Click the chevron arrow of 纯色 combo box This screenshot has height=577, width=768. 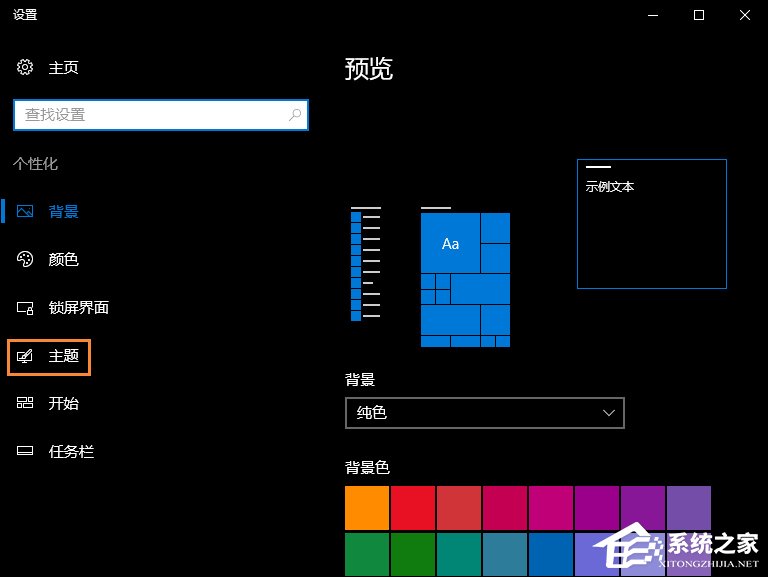click(609, 413)
